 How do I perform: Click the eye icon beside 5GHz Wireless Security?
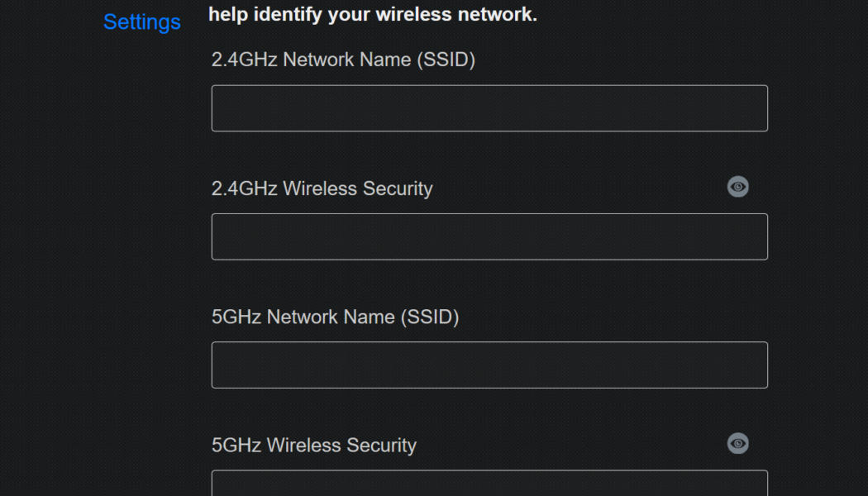[737, 444]
